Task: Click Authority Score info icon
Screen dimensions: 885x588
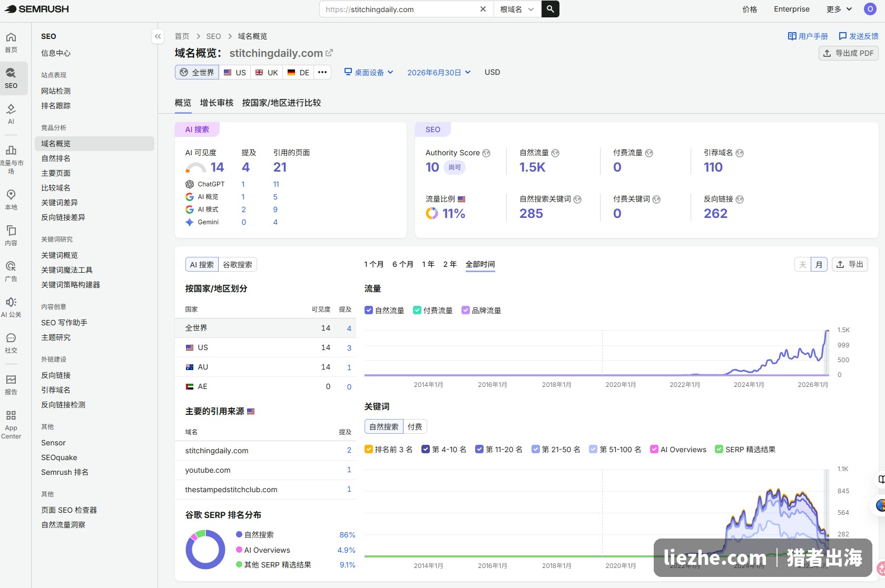Action: (x=486, y=153)
